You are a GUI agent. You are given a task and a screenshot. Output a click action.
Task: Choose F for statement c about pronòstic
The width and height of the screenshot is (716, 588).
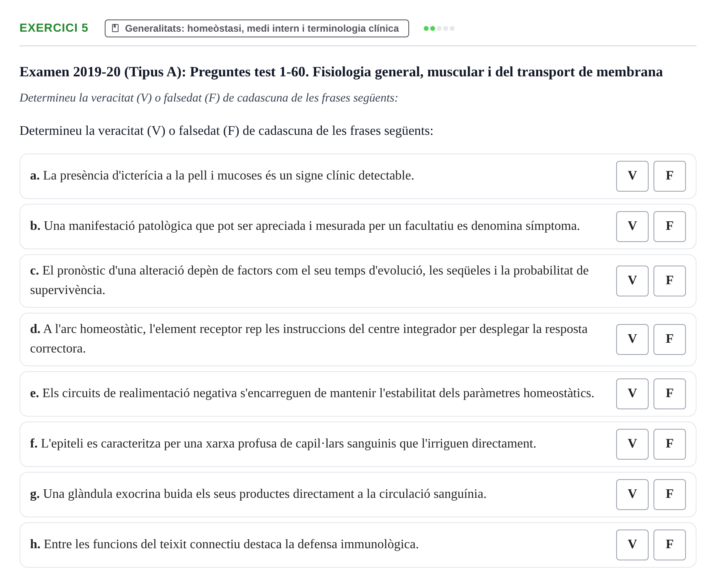pyautogui.click(x=669, y=281)
